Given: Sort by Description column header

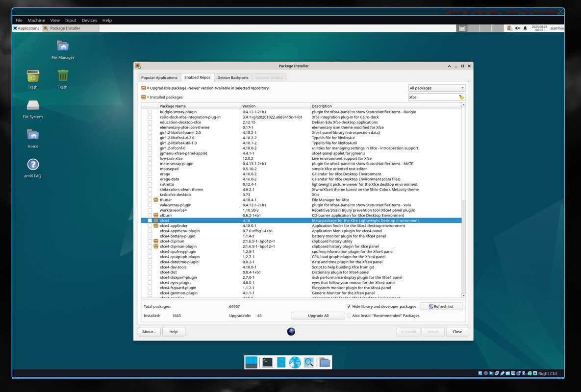Looking at the screenshot, I should pyautogui.click(x=386, y=106).
